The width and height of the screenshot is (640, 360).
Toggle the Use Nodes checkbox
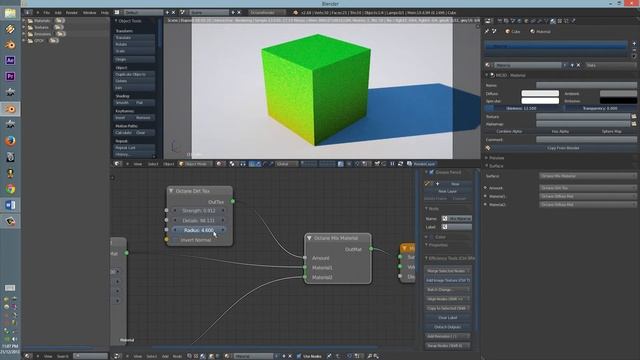pyautogui.click(x=299, y=356)
